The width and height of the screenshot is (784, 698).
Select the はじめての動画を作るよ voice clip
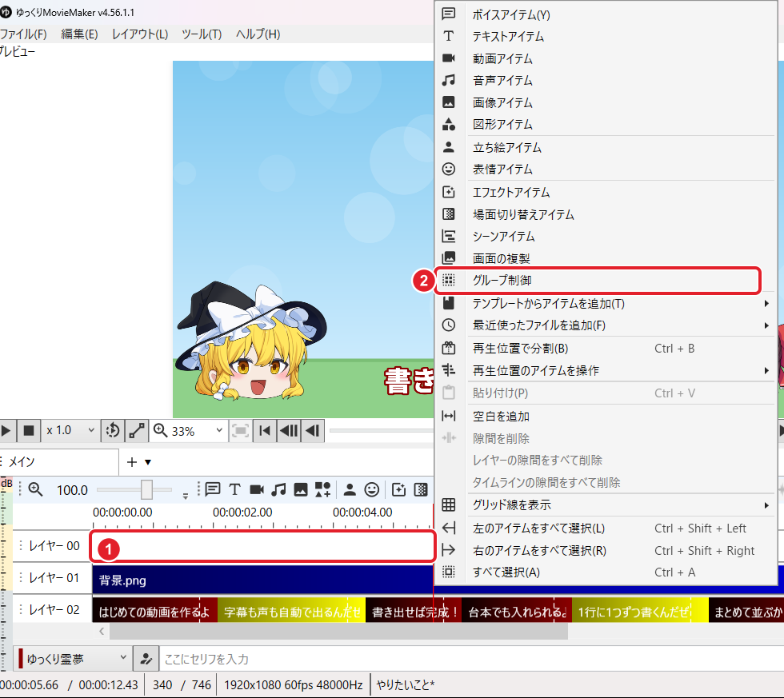154,612
